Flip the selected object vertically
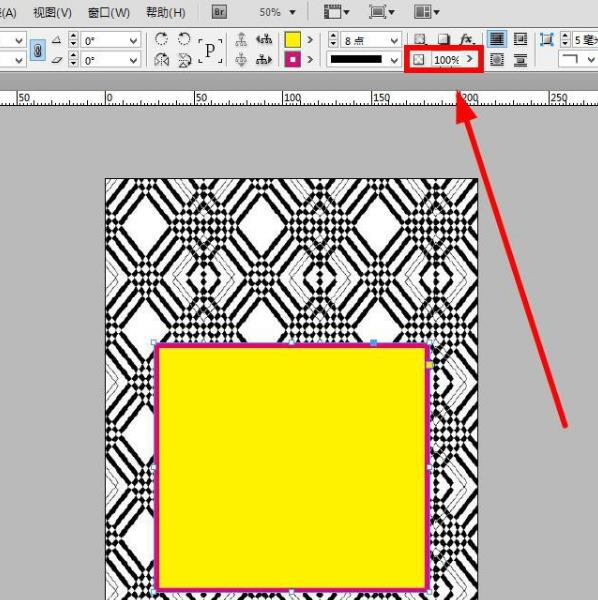This screenshot has width=598, height=600. coord(184,60)
